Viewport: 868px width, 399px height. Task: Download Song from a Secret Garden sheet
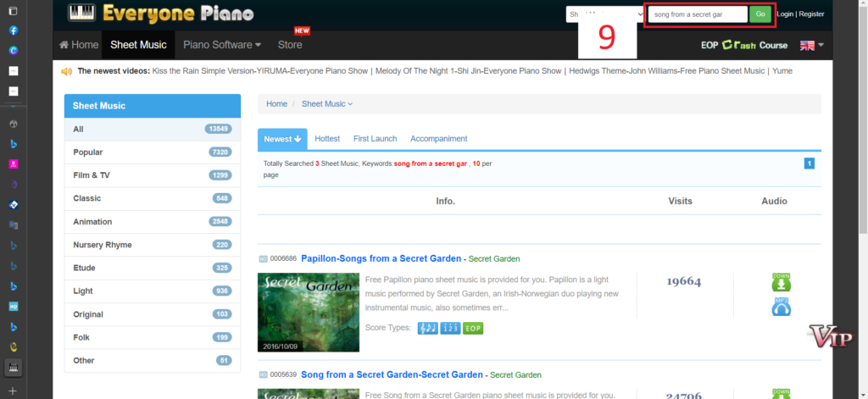[x=781, y=394]
